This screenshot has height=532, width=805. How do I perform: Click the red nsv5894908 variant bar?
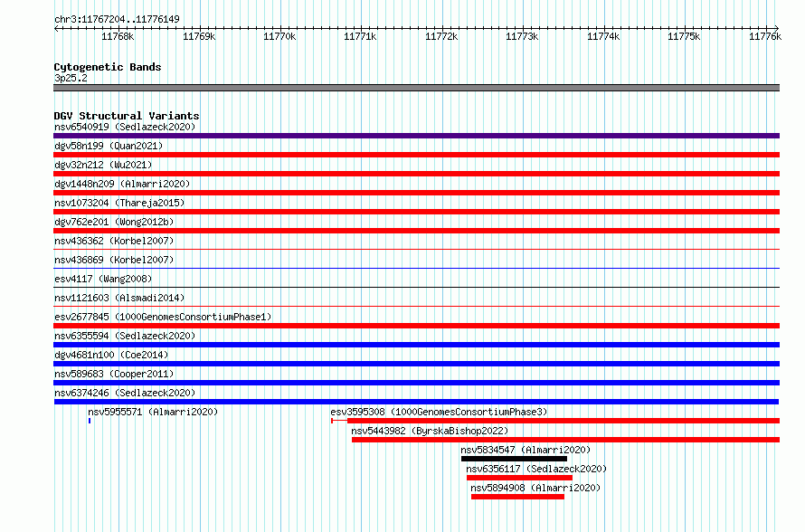tap(517, 497)
